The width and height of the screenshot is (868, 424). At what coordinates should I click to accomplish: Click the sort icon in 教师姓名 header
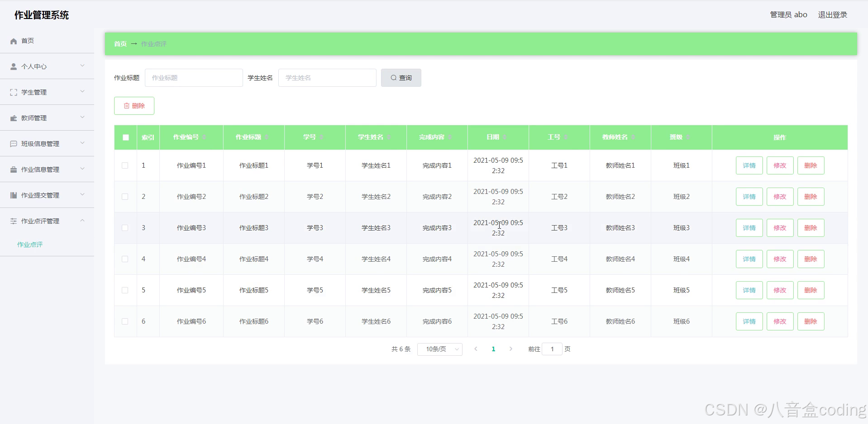click(633, 137)
